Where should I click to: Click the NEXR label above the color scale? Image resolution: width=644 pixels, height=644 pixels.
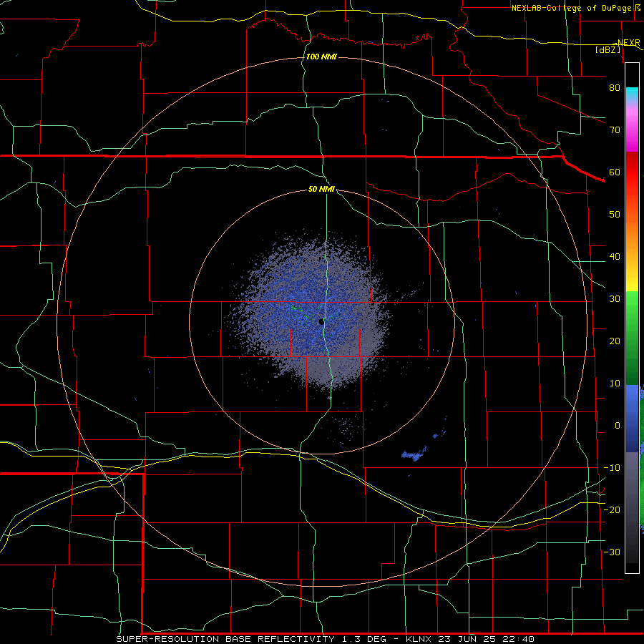pos(628,42)
